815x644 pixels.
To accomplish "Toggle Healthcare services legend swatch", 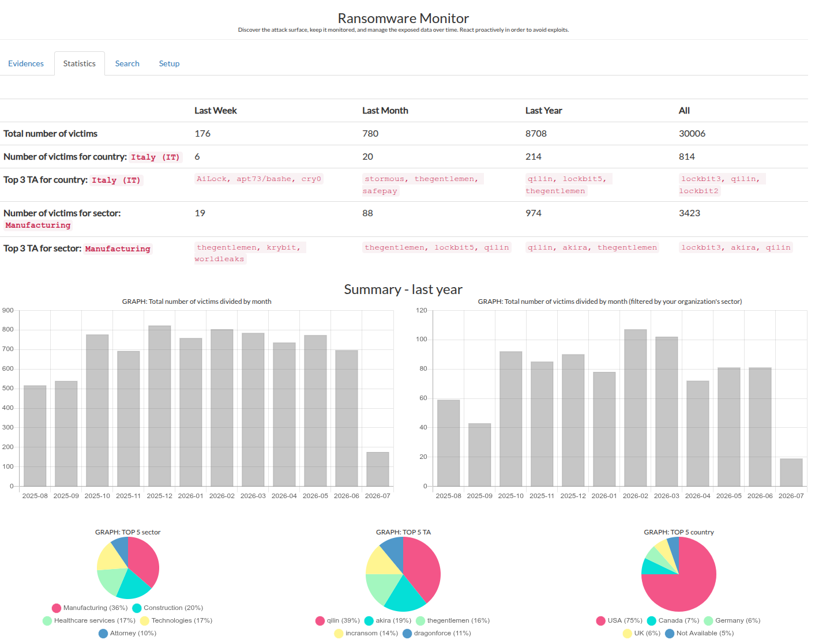I will coord(47,621).
